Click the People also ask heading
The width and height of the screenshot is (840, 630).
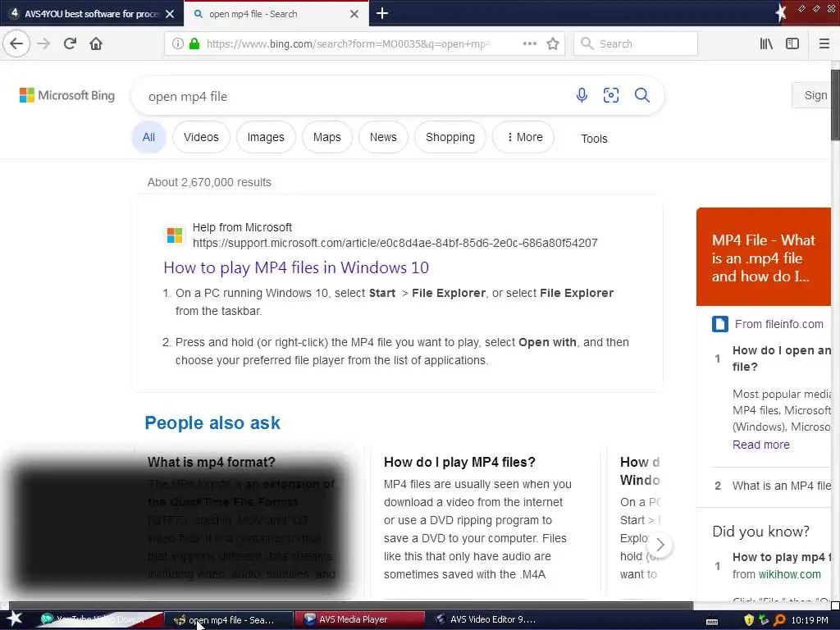tap(212, 422)
